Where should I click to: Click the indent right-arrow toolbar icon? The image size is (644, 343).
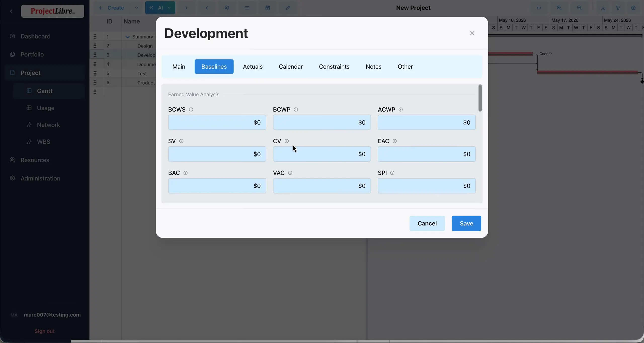pyautogui.click(x=186, y=8)
